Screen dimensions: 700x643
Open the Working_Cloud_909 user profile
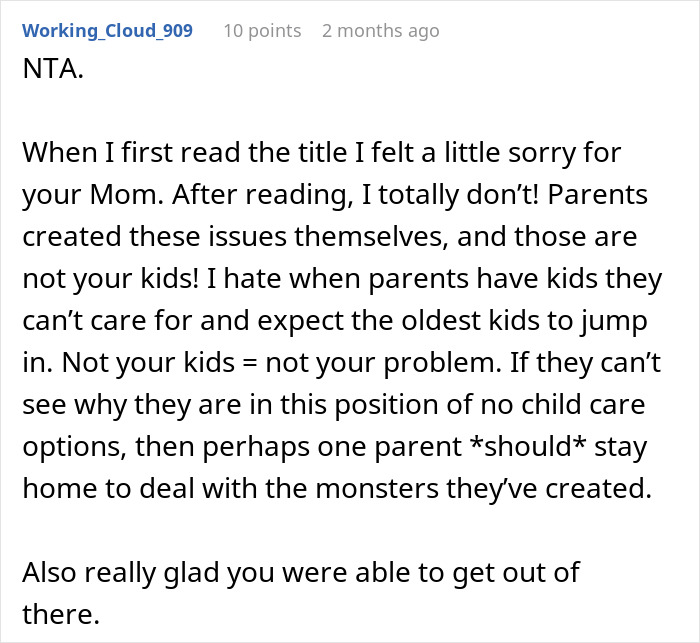point(107,31)
